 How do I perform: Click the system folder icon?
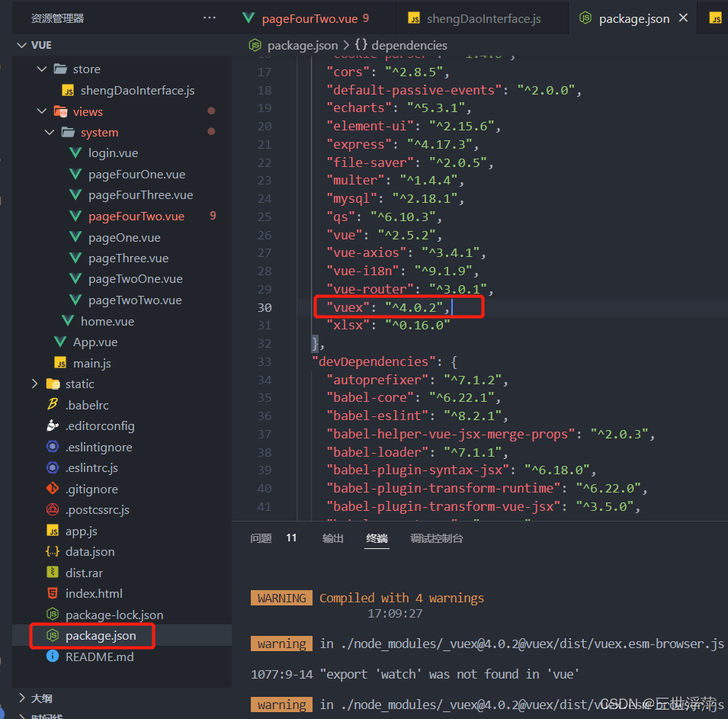click(69, 133)
